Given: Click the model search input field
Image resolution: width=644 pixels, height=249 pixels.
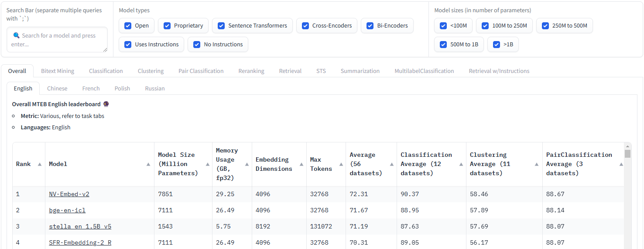Looking at the screenshot, I should coord(57,40).
